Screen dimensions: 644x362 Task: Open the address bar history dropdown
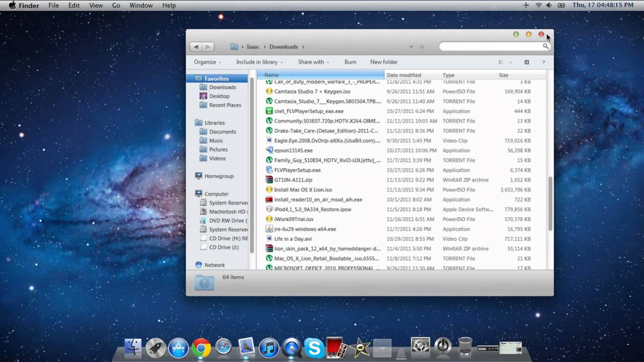click(411, 47)
